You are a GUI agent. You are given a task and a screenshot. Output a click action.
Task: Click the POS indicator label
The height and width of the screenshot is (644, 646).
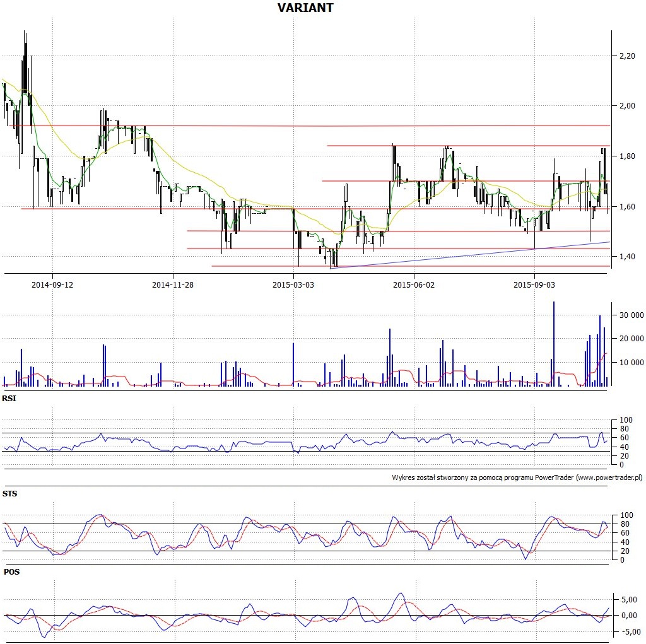[11, 572]
